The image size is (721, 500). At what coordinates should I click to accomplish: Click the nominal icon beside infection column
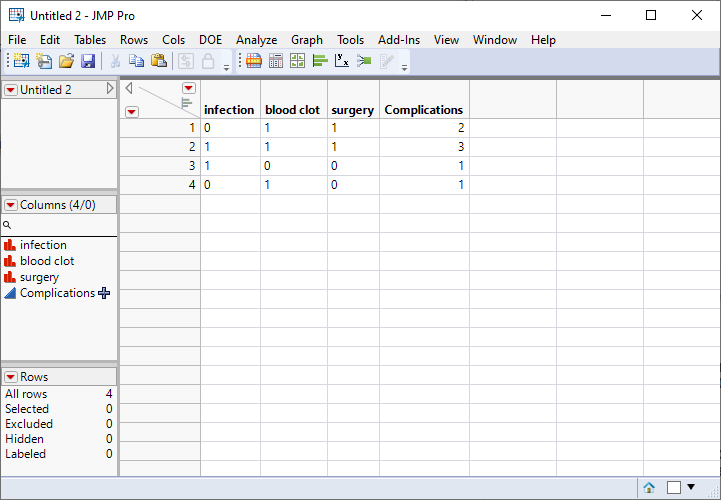[10, 245]
